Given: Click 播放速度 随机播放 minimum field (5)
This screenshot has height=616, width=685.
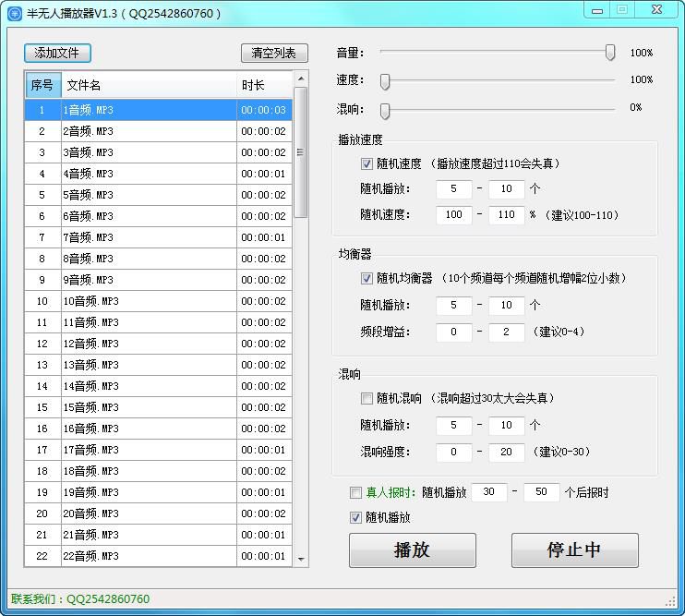Looking at the screenshot, I should 453,188.
